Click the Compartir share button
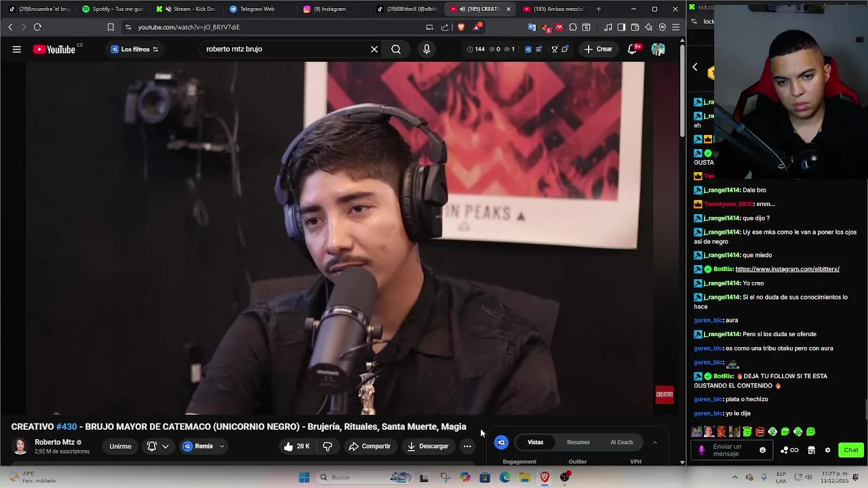Image resolution: width=868 pixels, height=488 pixels. coord(370,446)
